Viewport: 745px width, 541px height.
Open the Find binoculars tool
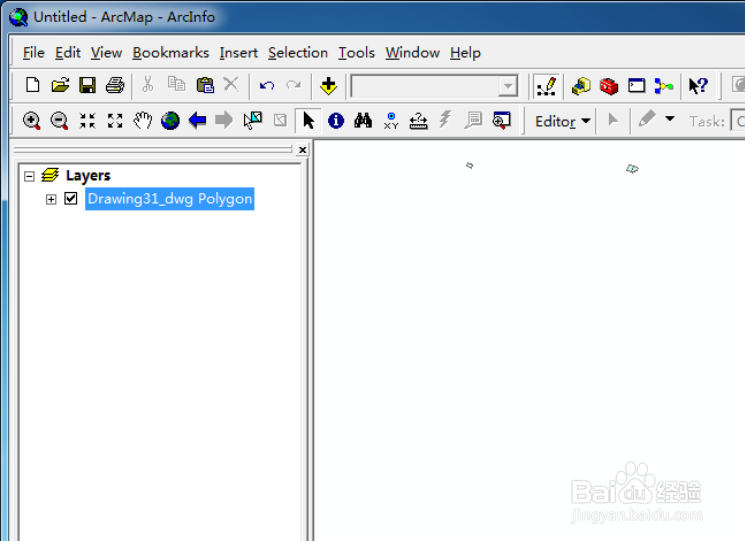click(363, 121)
